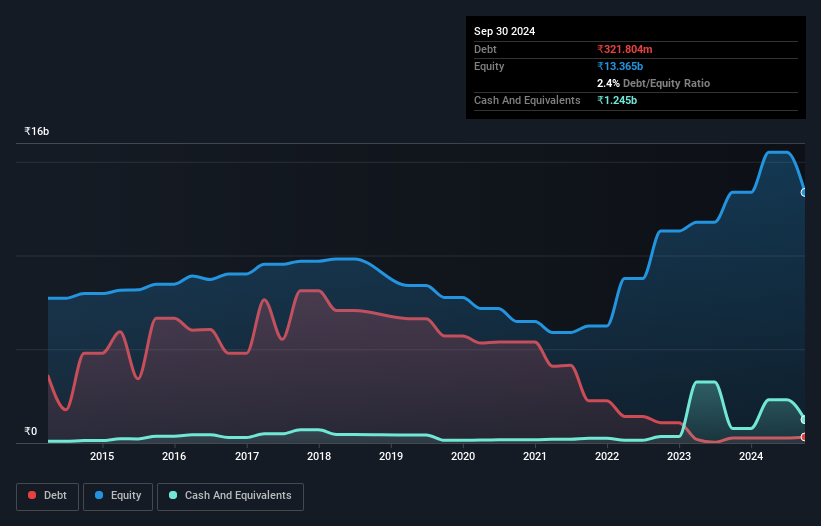
Task: Toggle the Debt series in legend
Action: click(48, 496)
